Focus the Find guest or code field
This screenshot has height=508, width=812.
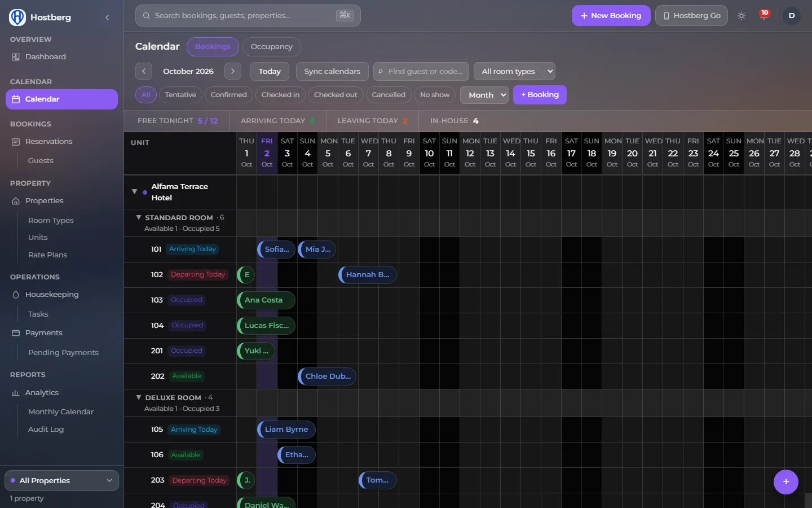point(421,71)
